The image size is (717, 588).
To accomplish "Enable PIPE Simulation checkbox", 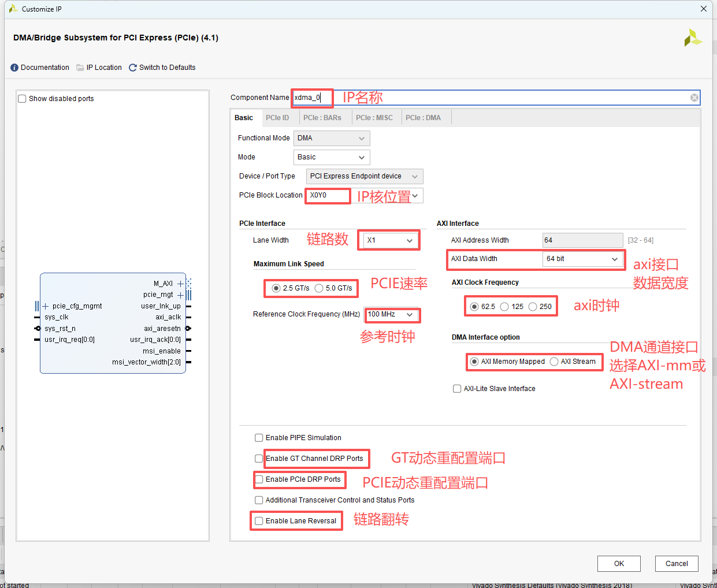I will [x=259, y=438].
